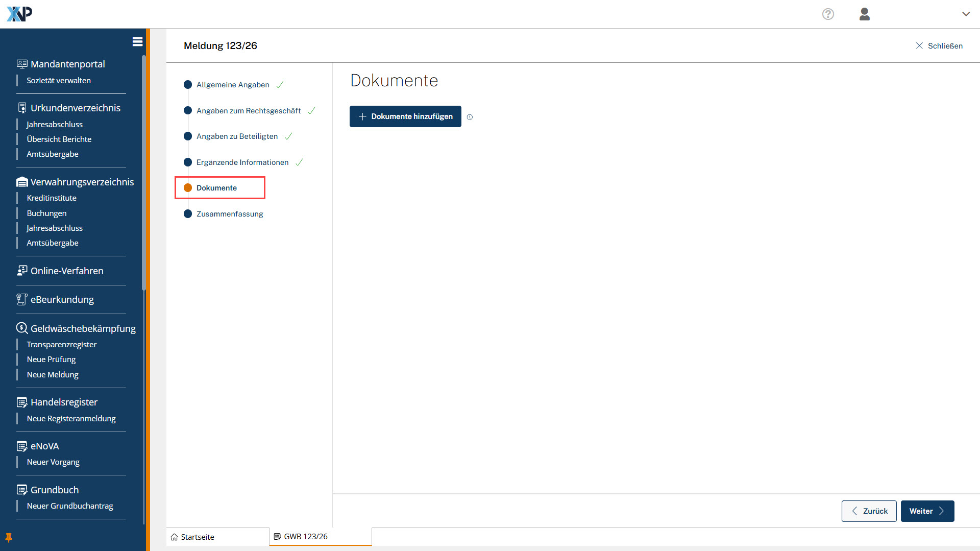This screenshot has height=551, width=980.
Task: Click the user profile icon
Action: coord(864,14)
